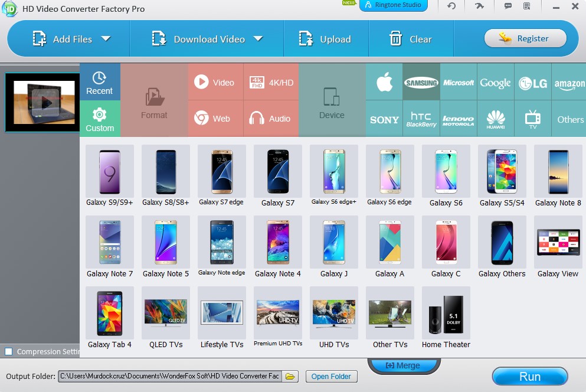Image resolution: width=586 pixels, height=392 pixels.
Task: Select the Audio format category
Action: click(271, 119)
